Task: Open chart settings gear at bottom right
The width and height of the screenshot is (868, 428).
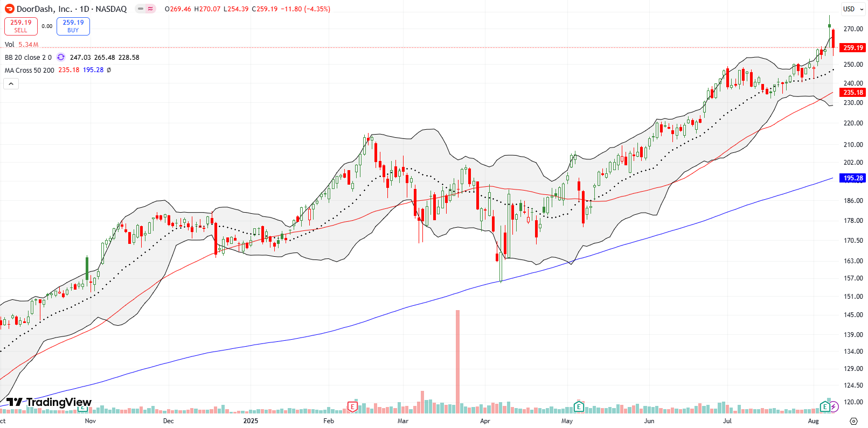Action: click(853, 421)
